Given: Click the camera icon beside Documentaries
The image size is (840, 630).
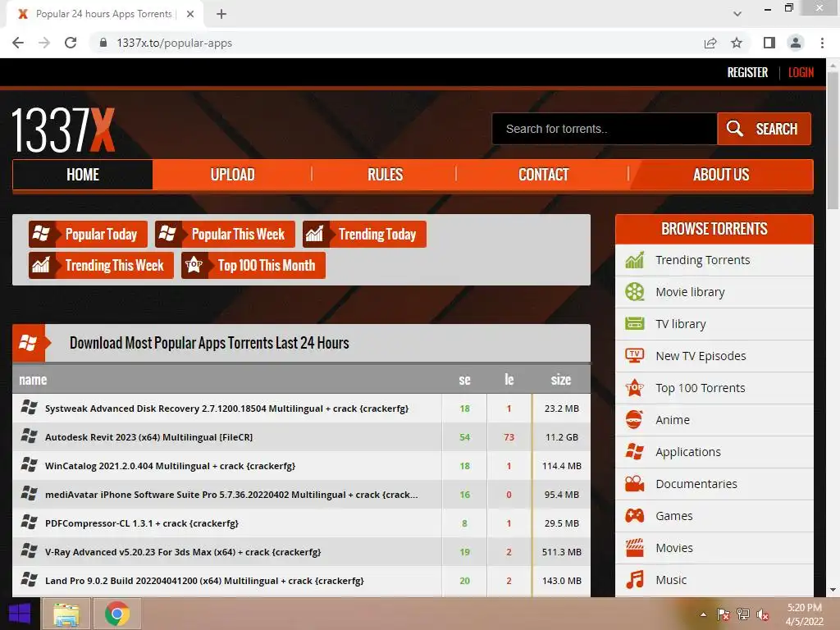Looking at the screenshot, I should coord(635,484).
